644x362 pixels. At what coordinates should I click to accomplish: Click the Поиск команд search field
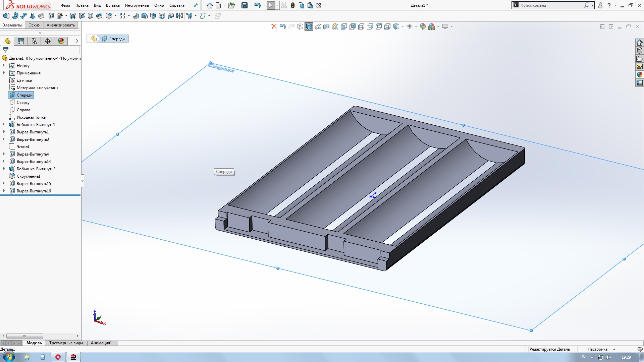(550, 5)
